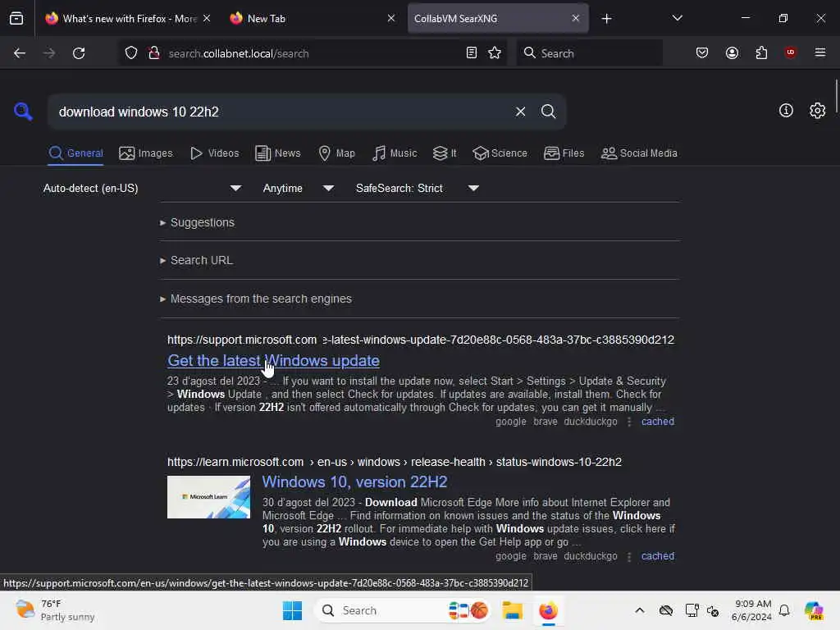Image resolution: width=840 pixels, height=630 pixels.
Task: Open language Auto-detect (en-US) dropdown
Action: click(x=143, y=188)
